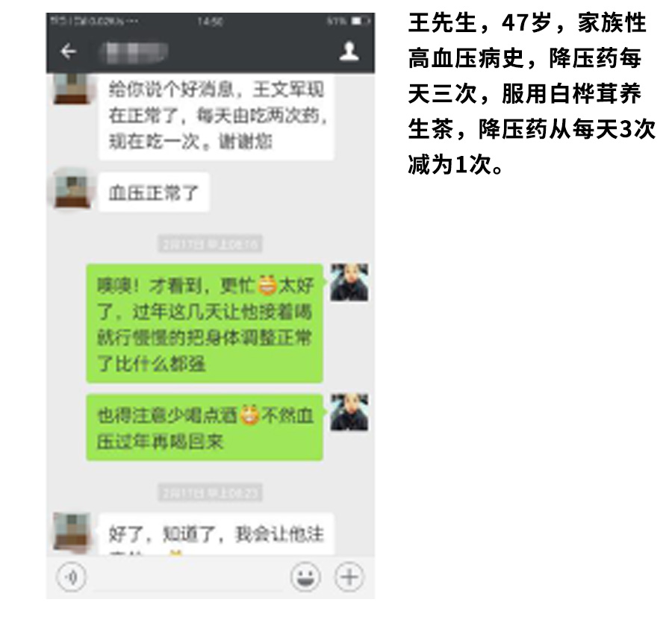Viewport: 672px width, 623px height.
Task: Open the contact profile person icon
Action: 349,51
